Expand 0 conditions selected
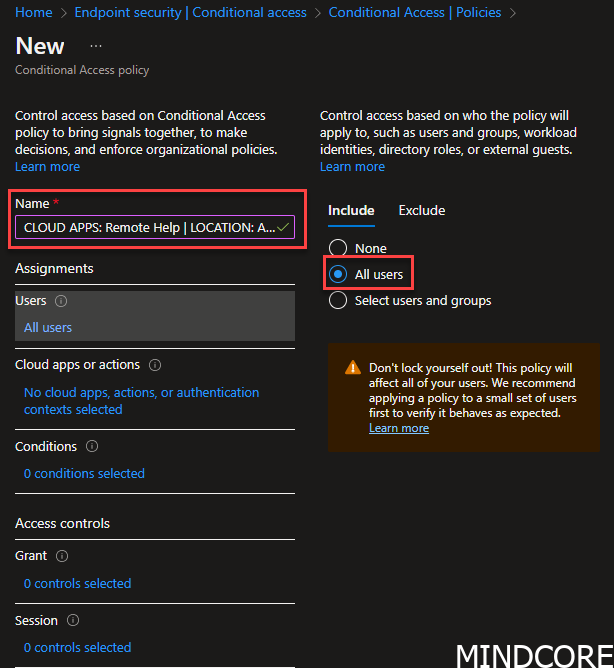The height and width of the screenshot is (668, 614). (x=84, y=473)
